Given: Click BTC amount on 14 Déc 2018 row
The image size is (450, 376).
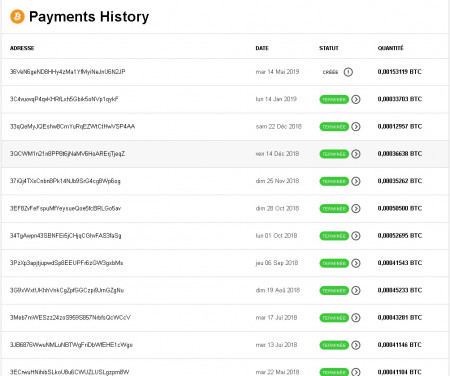Looking at the screenshot, I should 400,154.
